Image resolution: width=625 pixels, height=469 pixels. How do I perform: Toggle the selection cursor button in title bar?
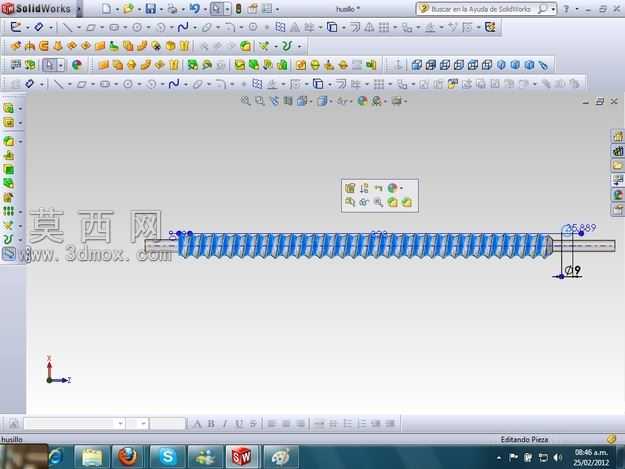click(216, 9)
